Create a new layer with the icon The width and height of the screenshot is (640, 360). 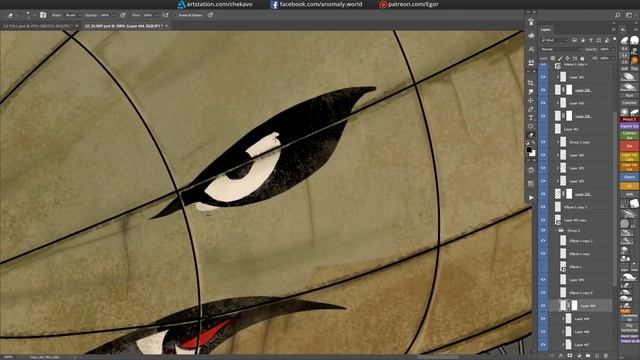tap(597, 356)
